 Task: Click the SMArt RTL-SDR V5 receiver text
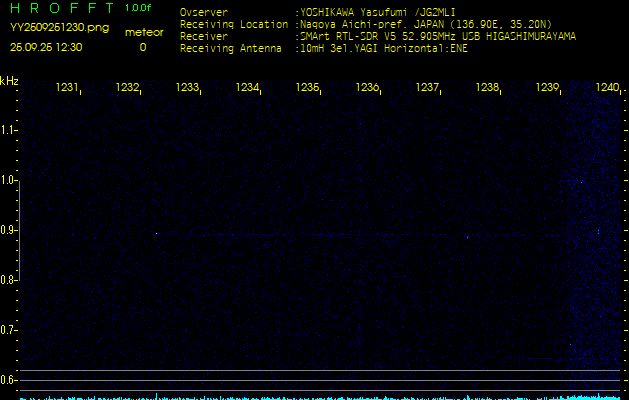tap(438, 37)
